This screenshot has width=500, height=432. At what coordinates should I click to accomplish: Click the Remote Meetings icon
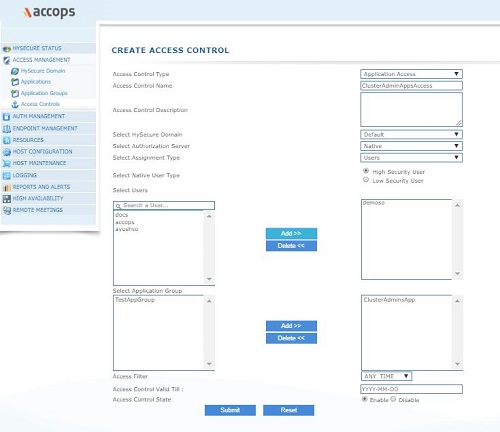(x=7, y=210)
